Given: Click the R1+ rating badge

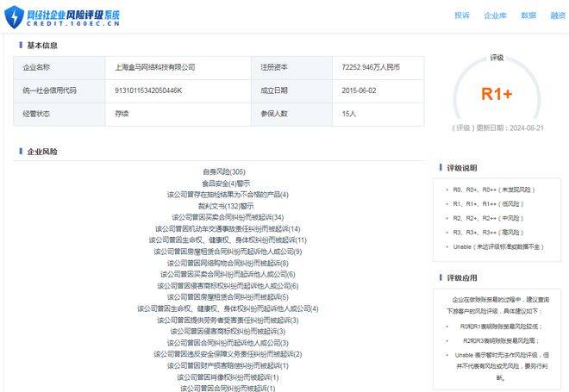Looking at the screenshot, I should coord(497,94).
